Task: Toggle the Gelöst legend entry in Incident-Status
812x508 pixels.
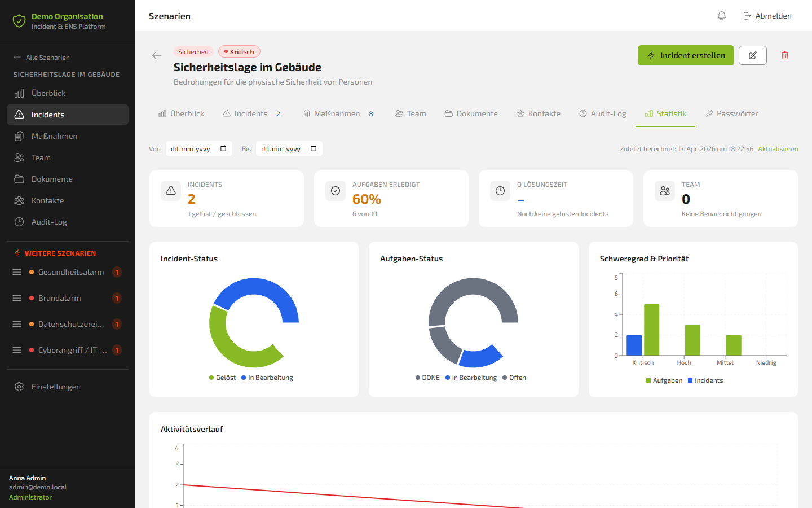Action: point(223,378)
